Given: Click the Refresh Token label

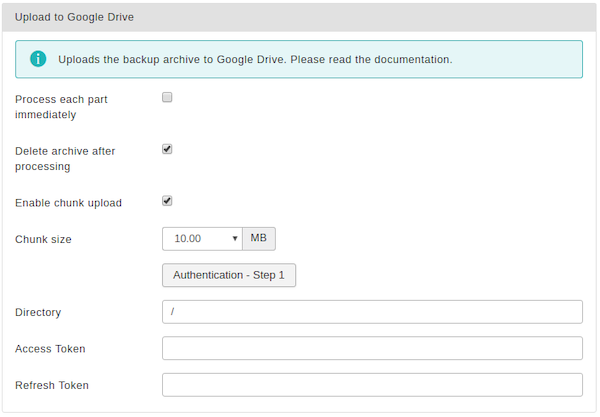Looking at the screenshot, I should [x=52, y=385].
